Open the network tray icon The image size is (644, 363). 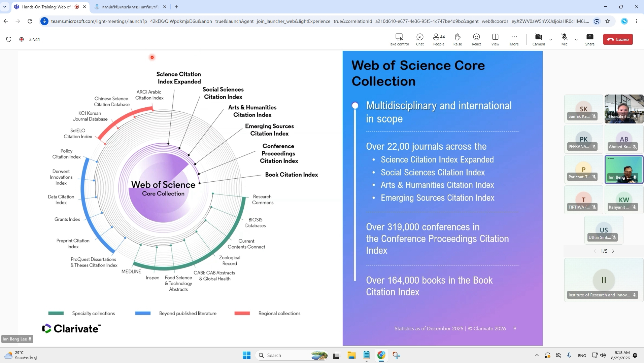coord(595,355)
